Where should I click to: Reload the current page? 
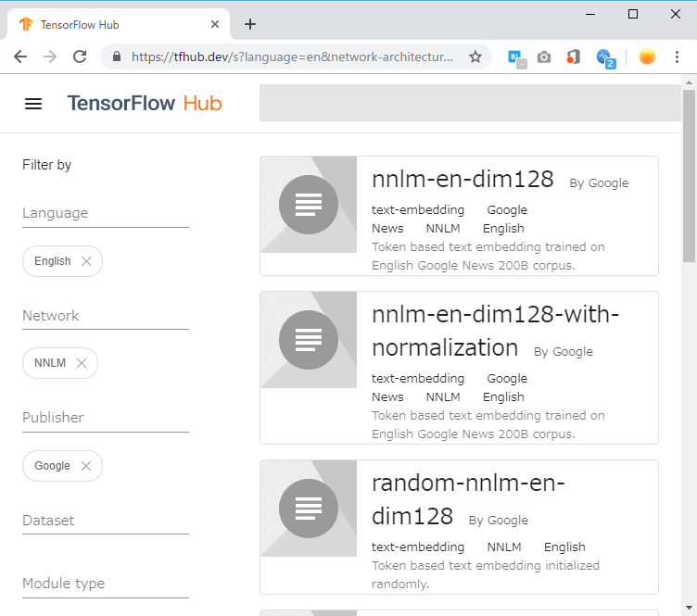[x=80, y=57]
